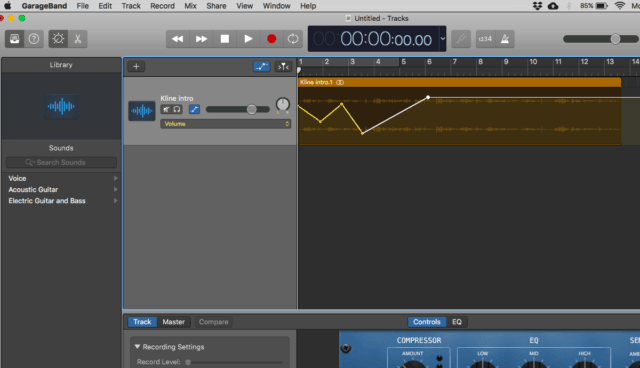Click the Quick Help question mark button
This screenshot has width=640, height=368.
[x=34, y=39]
